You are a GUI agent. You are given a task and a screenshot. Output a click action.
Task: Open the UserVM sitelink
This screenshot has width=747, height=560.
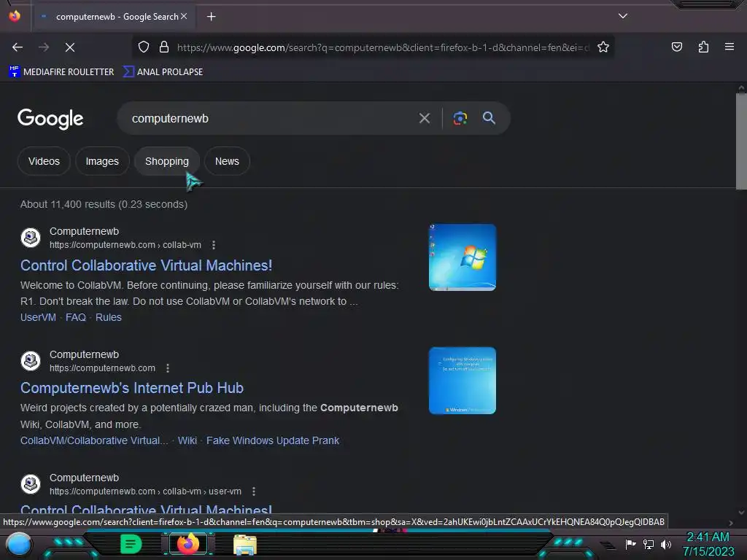[38, 317]
